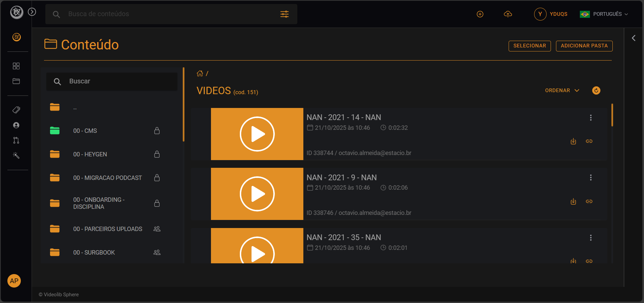Screen dimensions: 644x303
Task: Play the NAN - 2021 - 14 video thumbnail
Action: 257,134
